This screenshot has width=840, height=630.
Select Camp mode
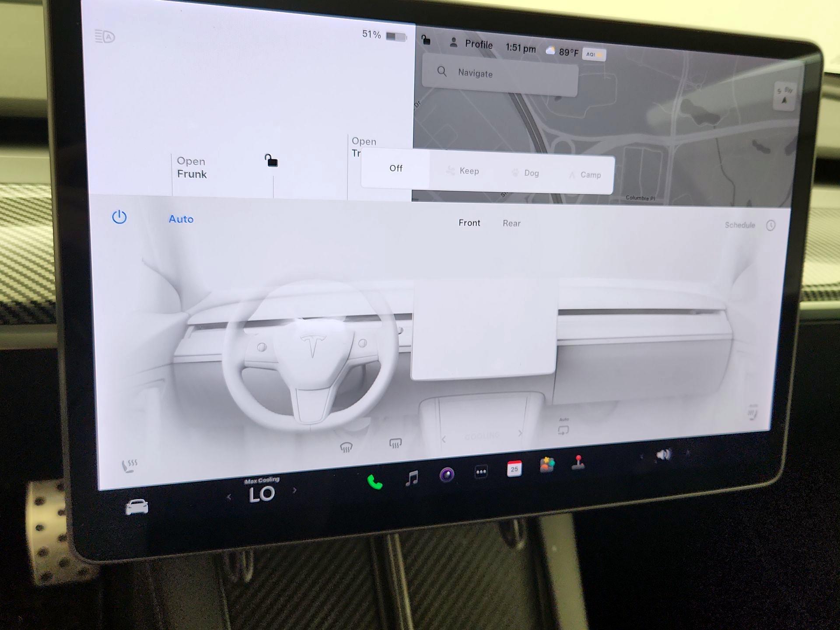click(x=585, y=175)
